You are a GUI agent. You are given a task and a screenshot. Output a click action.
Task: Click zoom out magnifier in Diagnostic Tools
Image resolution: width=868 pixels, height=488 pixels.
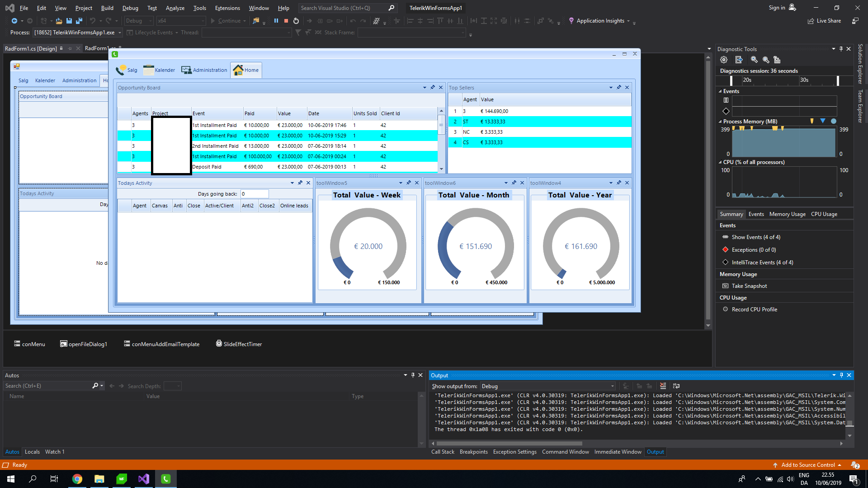coord(766,60)
